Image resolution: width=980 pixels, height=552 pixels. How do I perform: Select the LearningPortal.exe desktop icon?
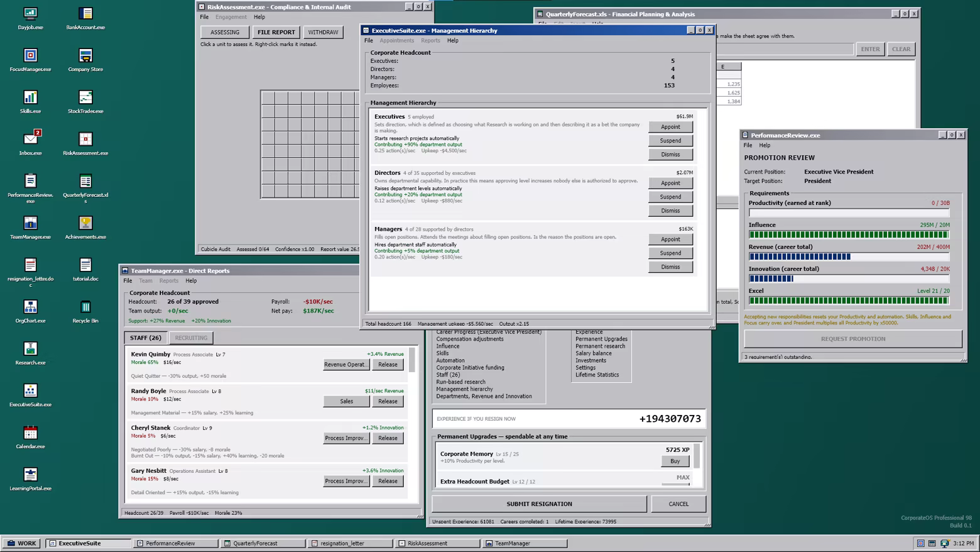coord(30,479)
